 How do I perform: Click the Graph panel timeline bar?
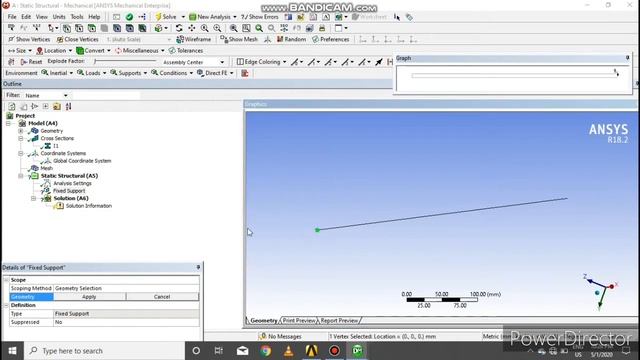pos(514,76)
